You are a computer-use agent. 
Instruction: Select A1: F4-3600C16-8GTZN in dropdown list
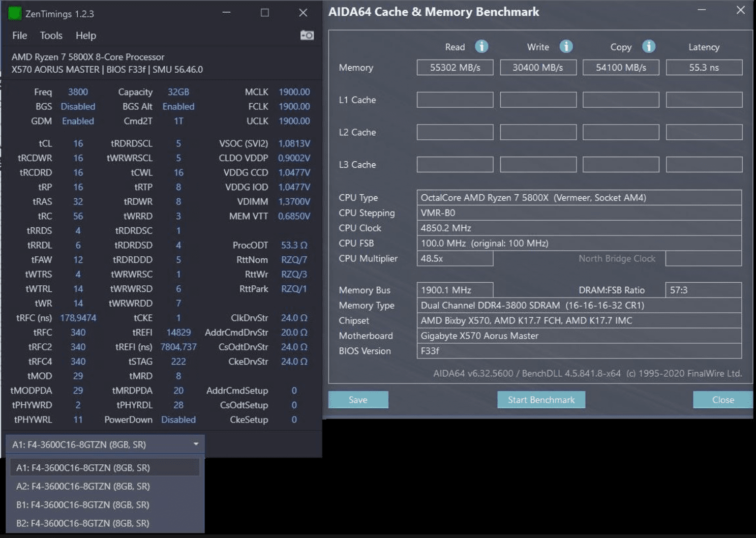click(105, 467)
